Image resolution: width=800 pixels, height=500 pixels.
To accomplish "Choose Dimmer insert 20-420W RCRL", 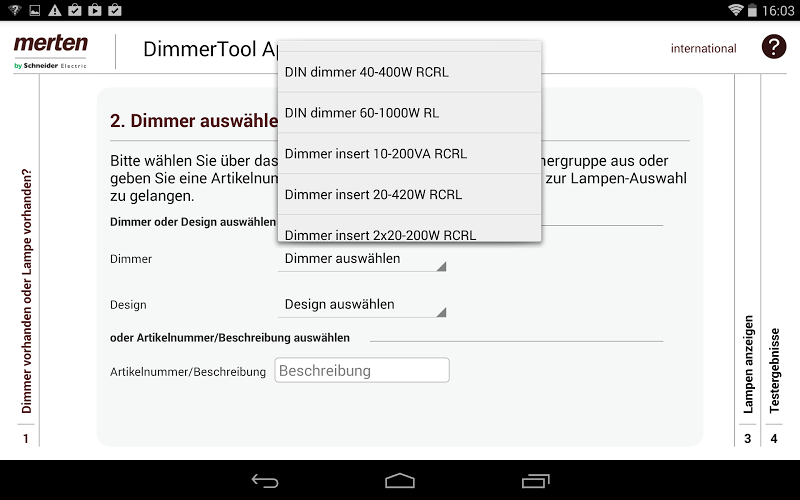I will (409, 194).
